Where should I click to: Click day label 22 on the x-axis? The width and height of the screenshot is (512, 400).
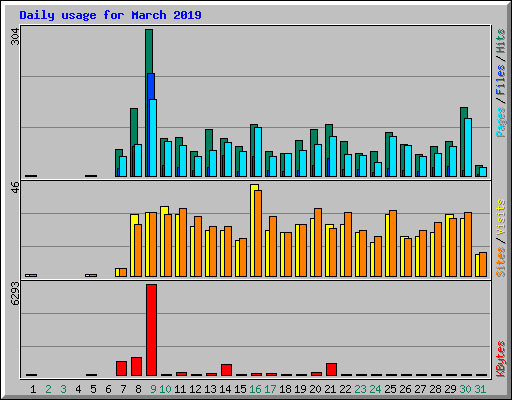(x=345, y=389)
